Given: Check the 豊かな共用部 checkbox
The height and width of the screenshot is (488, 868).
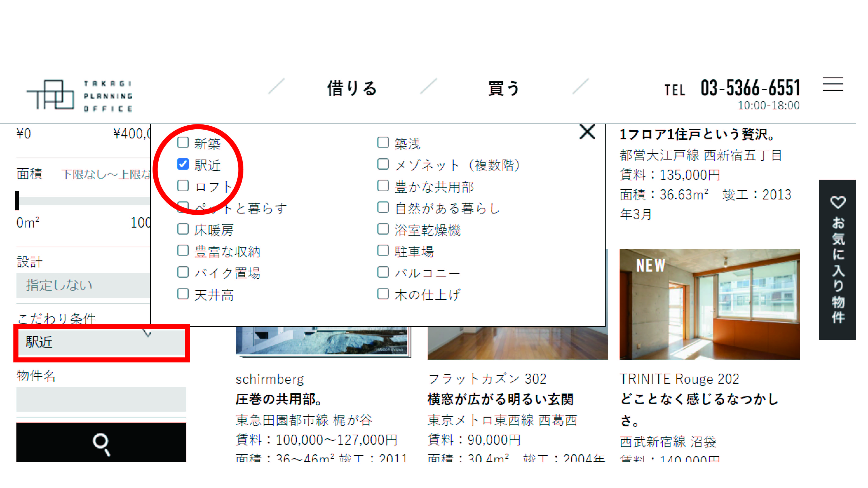Looking at the screenshot, I should coord(383,186).
